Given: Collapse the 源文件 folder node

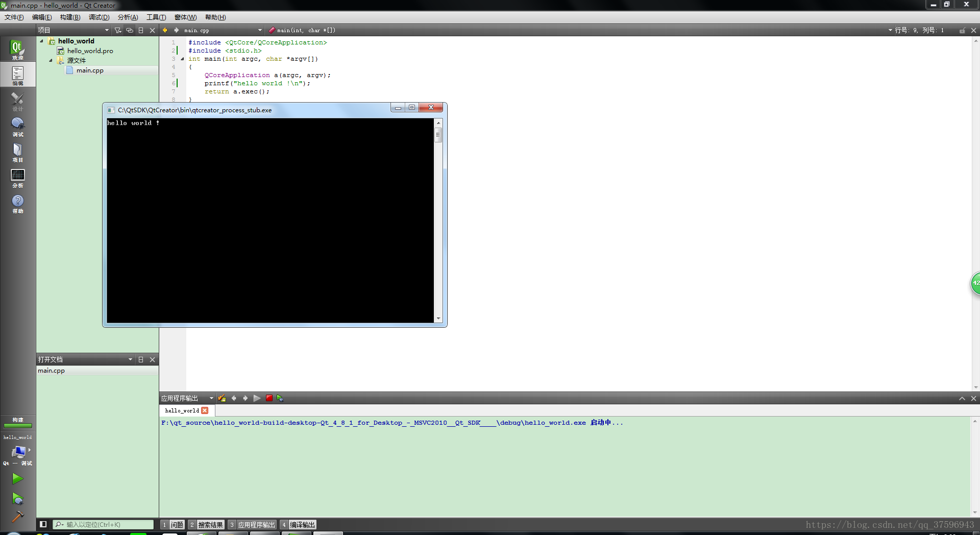Looking at the screenshot, I should tap(51, 60).
